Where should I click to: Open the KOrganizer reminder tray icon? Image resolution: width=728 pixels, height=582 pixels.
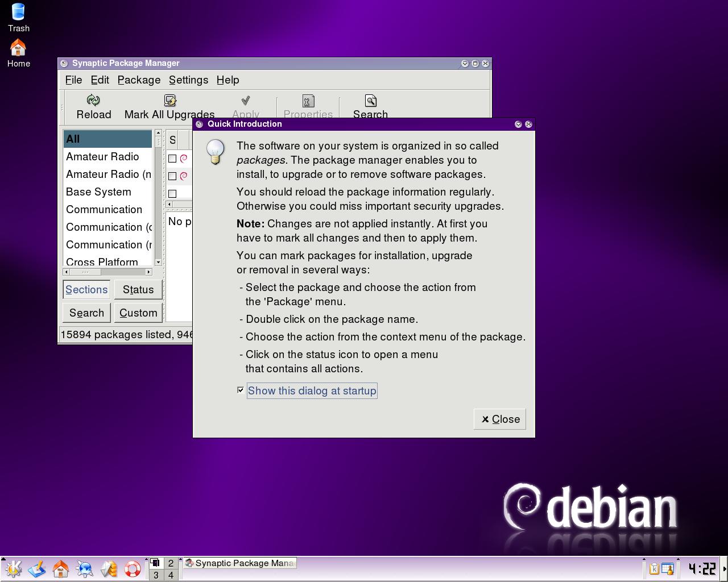click(x=667, y=568)
